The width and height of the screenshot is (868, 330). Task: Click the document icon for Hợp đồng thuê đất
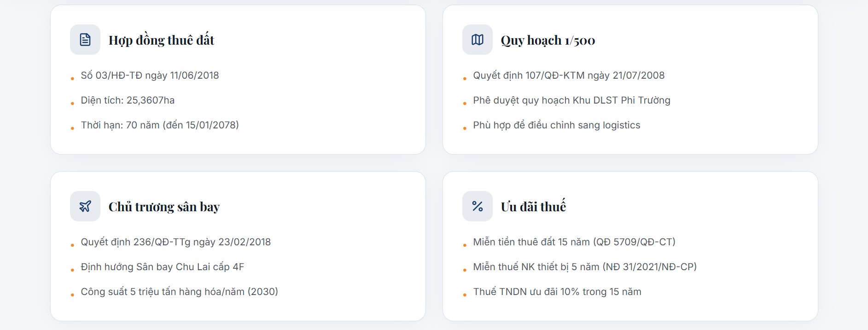(x=85, y=40)
